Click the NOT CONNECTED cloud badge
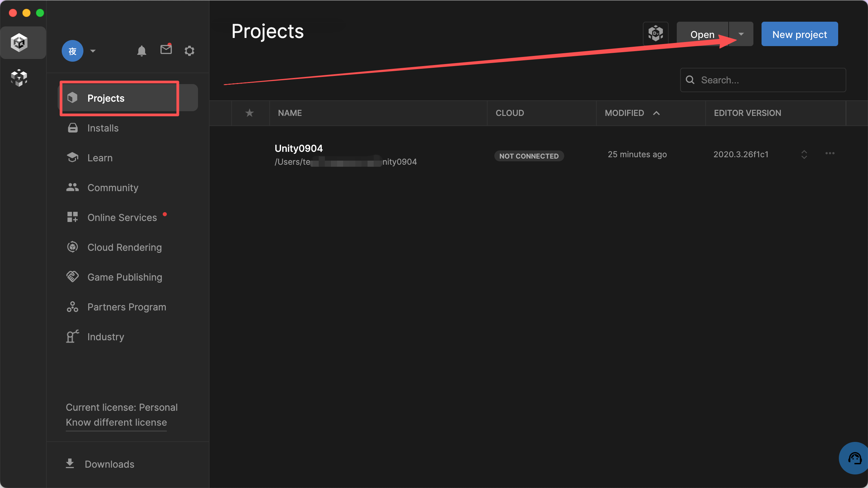The width and height of the screenshot is (868, 488). pos(529,156)
